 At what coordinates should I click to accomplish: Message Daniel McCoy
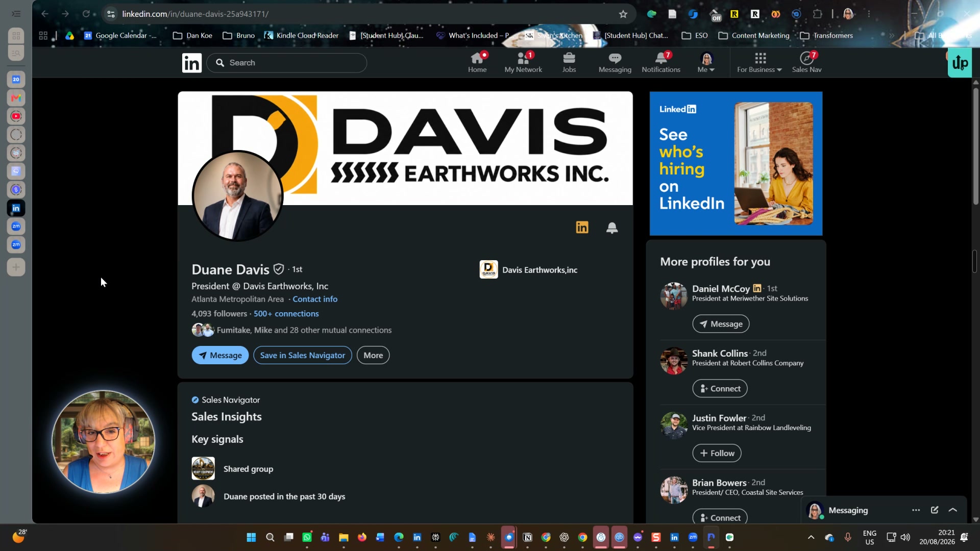click(721, 324)
